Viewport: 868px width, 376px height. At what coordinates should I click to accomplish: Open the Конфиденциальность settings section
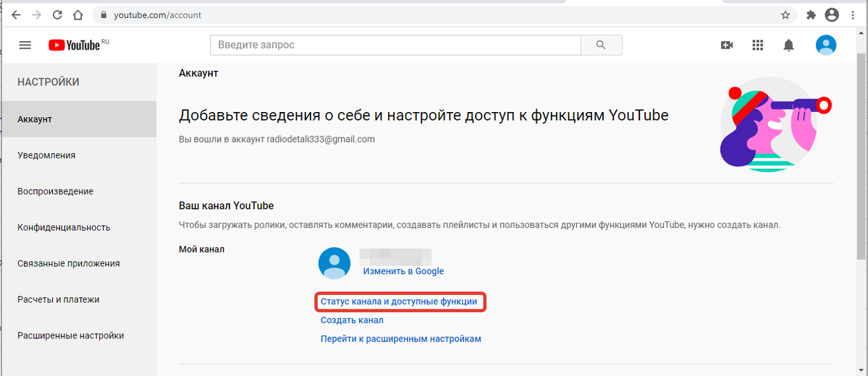tap(79, 227)
